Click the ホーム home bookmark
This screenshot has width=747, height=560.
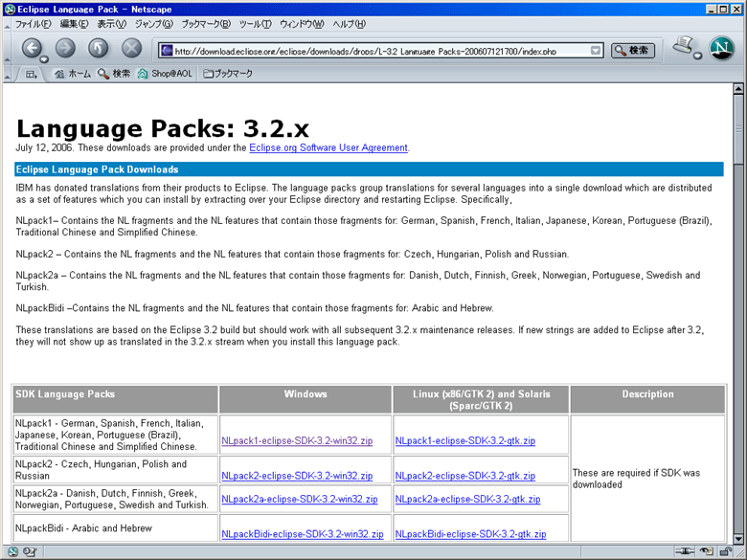tap(73, 74)
